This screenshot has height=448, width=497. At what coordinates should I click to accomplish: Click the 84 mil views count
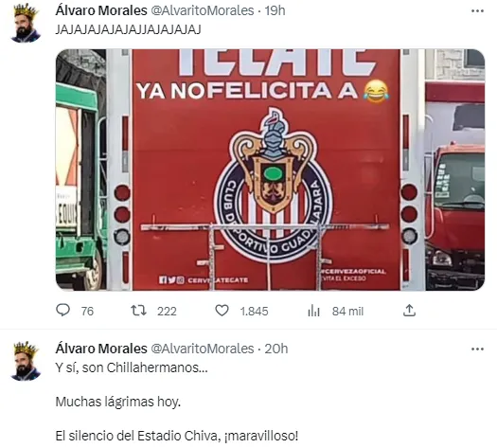(347, 312)
